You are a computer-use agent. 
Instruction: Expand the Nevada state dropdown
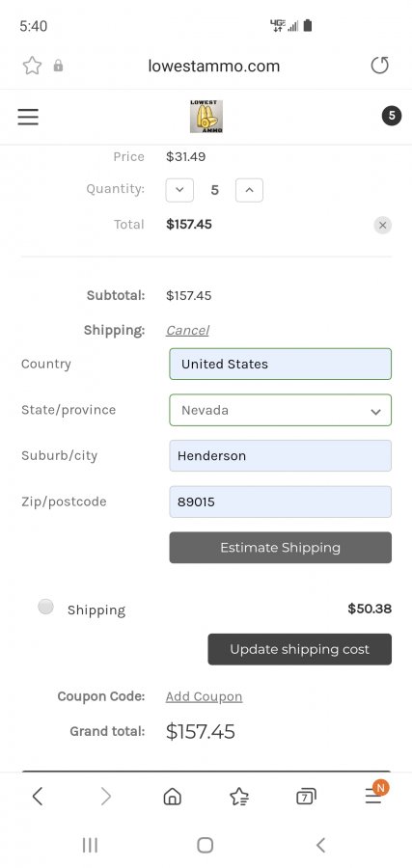[x=280, y=410]
